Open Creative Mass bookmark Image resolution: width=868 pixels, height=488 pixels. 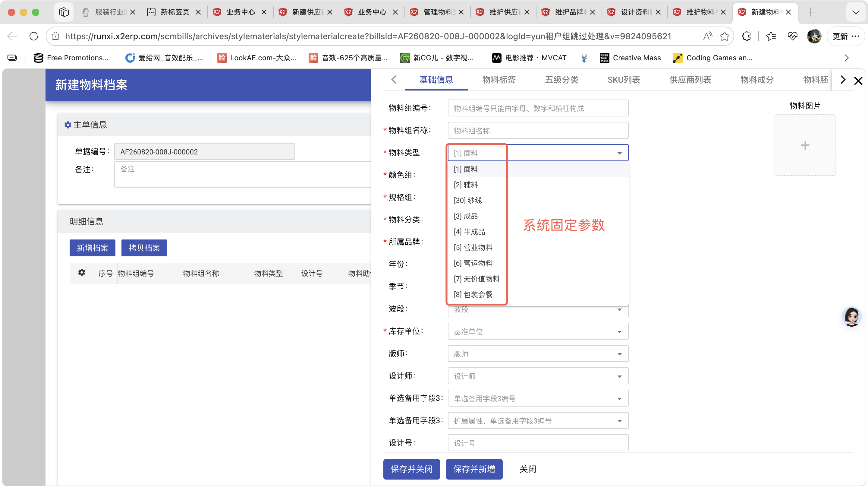coord(630,58)
